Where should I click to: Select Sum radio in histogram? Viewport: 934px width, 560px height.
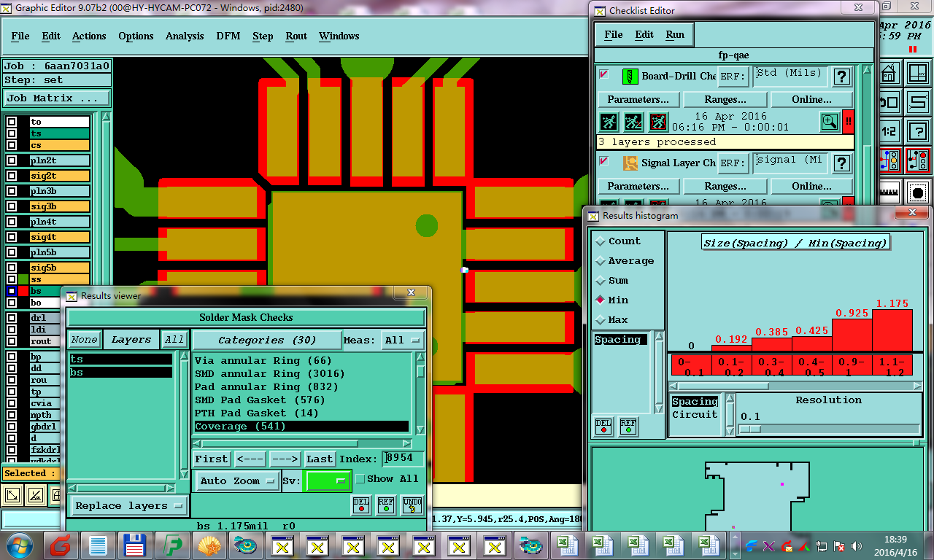(x=601, y=281)
